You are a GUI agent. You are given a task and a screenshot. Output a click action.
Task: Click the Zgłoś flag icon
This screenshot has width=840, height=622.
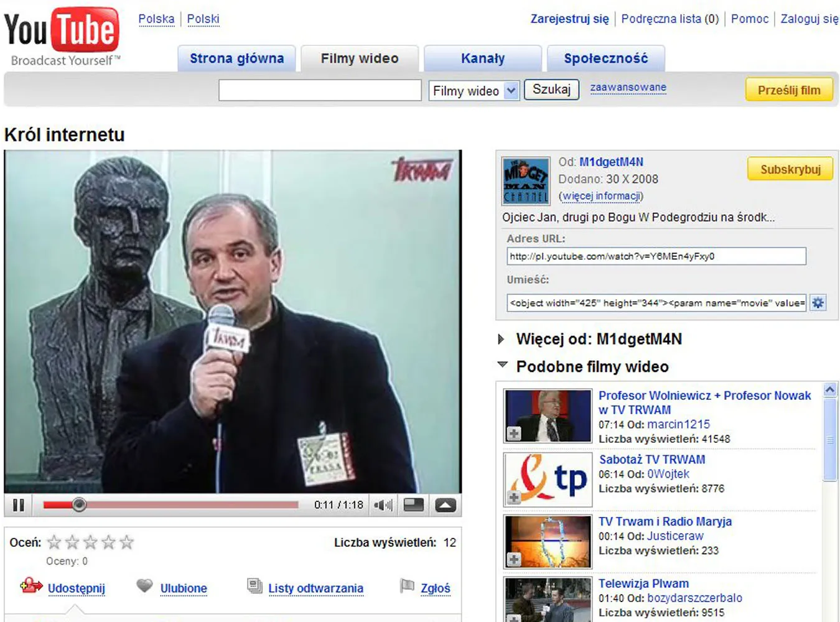[407, 586]
